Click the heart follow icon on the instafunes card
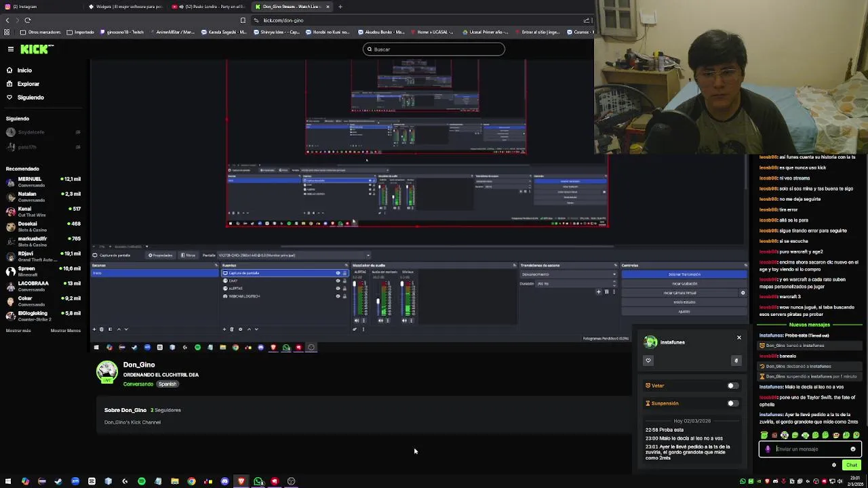Screen dimensions: 868x488 point(648,361)
